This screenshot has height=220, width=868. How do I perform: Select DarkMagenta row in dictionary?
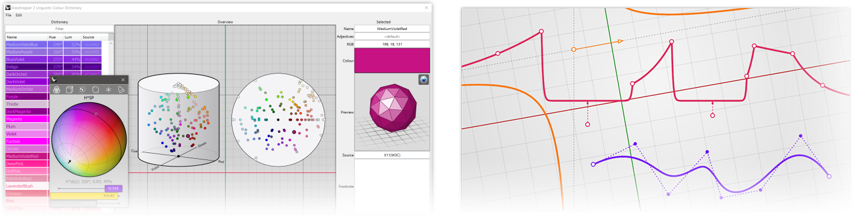[x=28, y=112]
